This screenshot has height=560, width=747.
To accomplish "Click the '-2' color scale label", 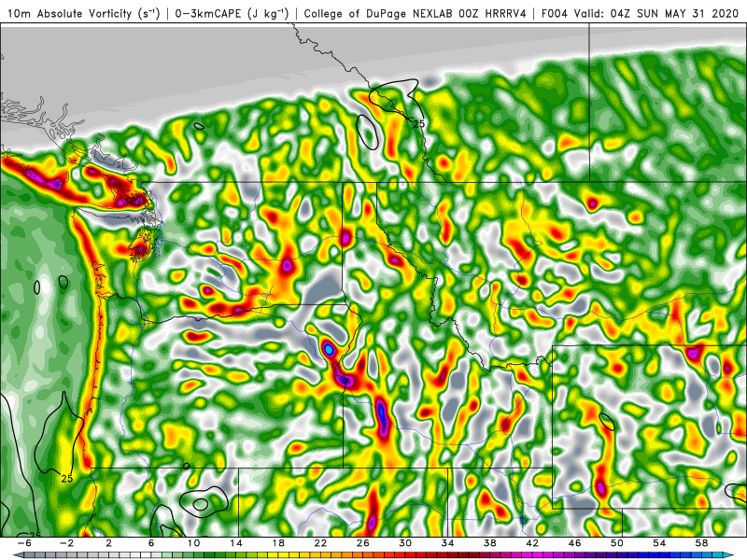I will 66,543.
